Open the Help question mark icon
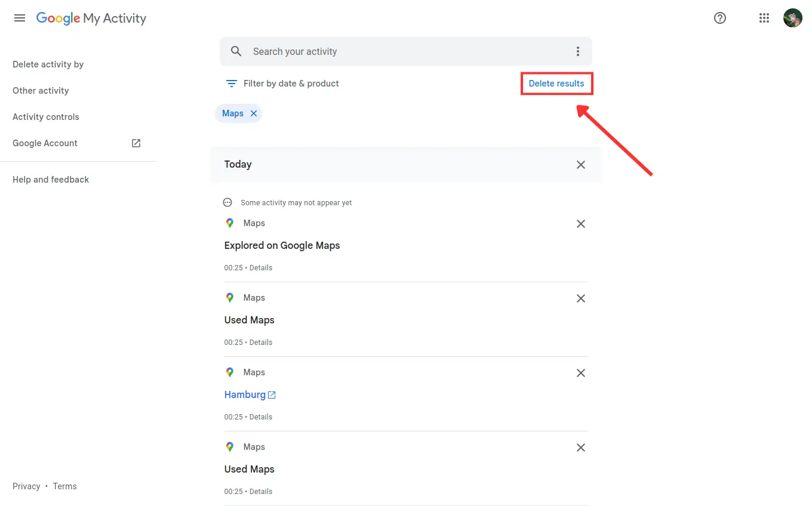Image resolution: width=812 pixels, height=506 pixels. pos(719,18)
